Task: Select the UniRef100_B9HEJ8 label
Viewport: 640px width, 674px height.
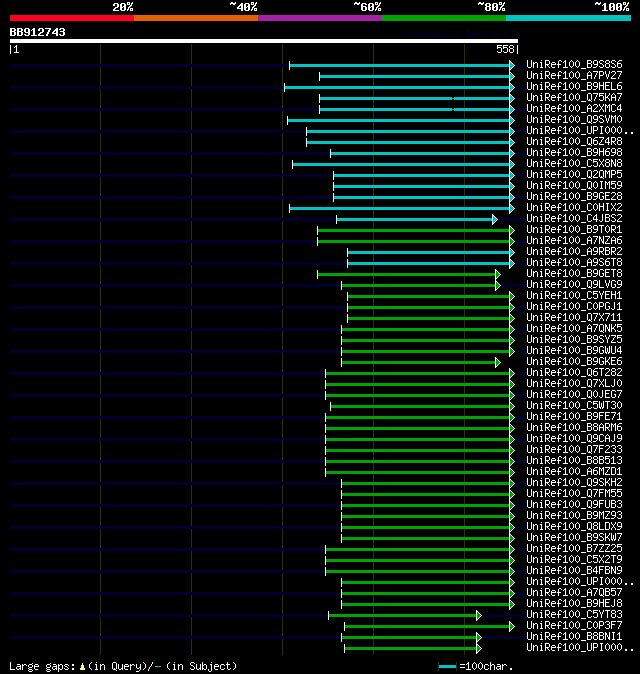Action: 574,604
